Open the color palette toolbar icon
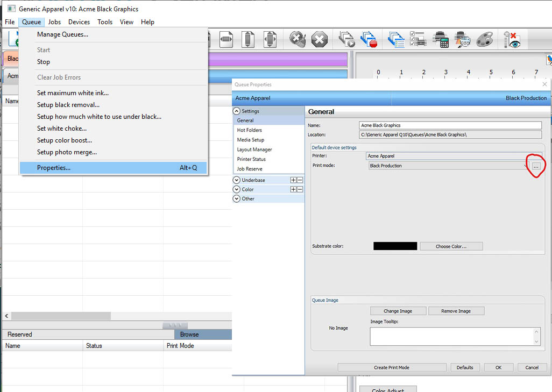 point(484,39)
